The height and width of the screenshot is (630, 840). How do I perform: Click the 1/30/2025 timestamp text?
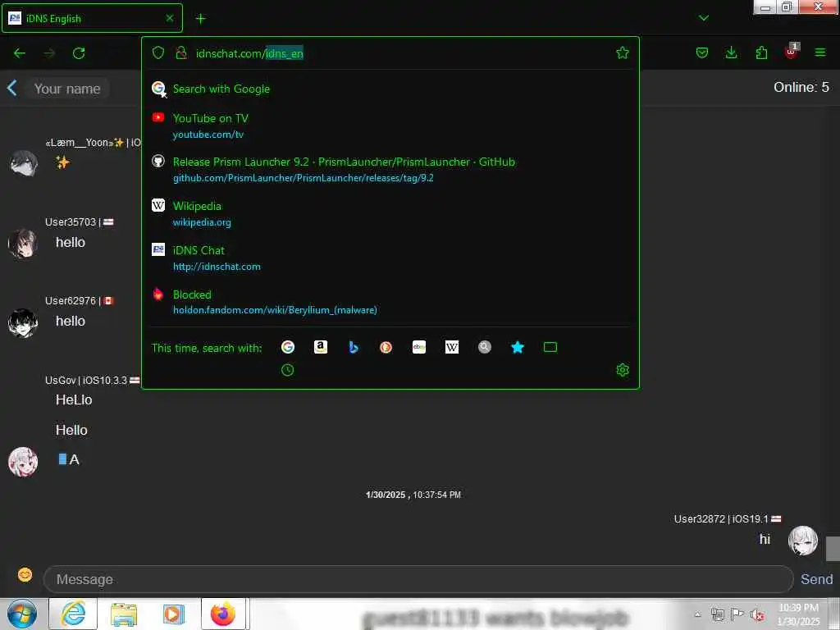pyautogui.click(x=413, y=495)
